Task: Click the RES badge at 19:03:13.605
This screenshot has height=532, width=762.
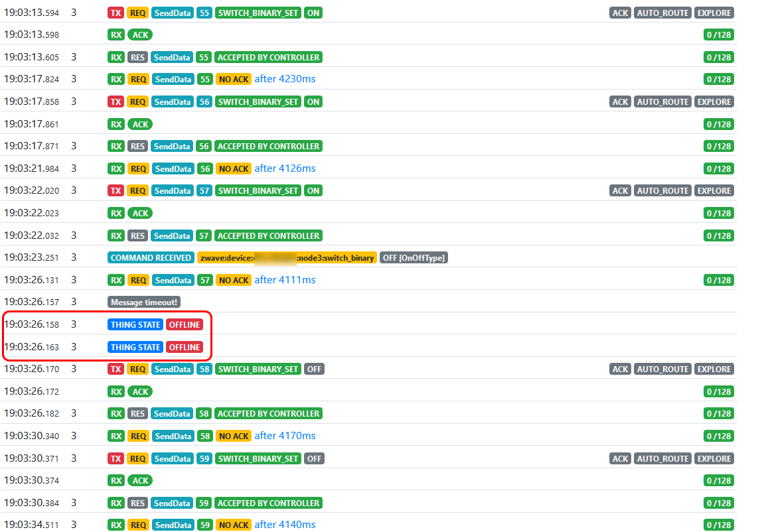Action: pyautogui.click(x=137, y=57)
